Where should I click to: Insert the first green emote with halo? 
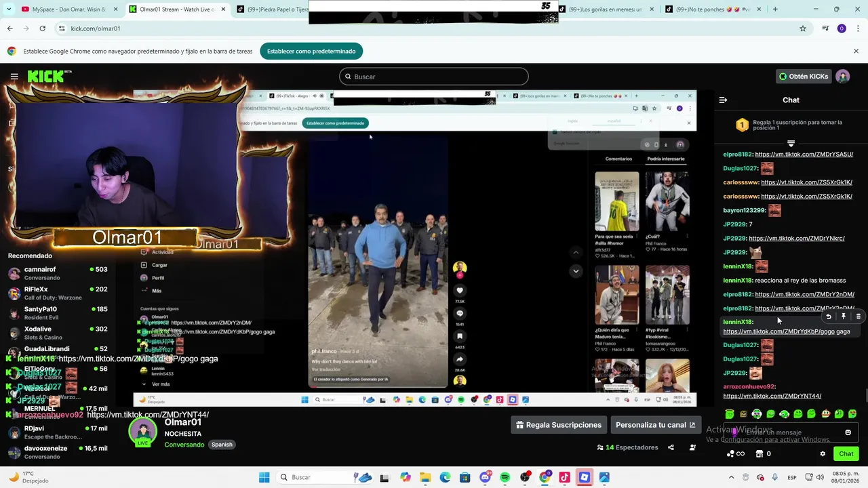click(x=729, y=413)
